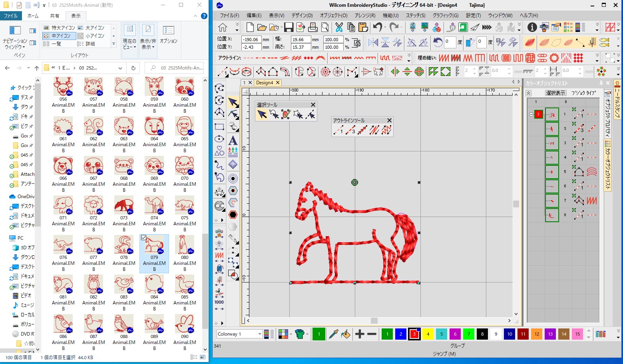Select the Ellipse drawing tool

(219, 139)
